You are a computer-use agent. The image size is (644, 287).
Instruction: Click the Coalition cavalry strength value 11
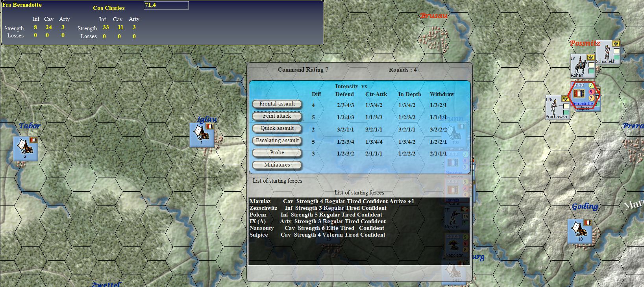(120, 28)
